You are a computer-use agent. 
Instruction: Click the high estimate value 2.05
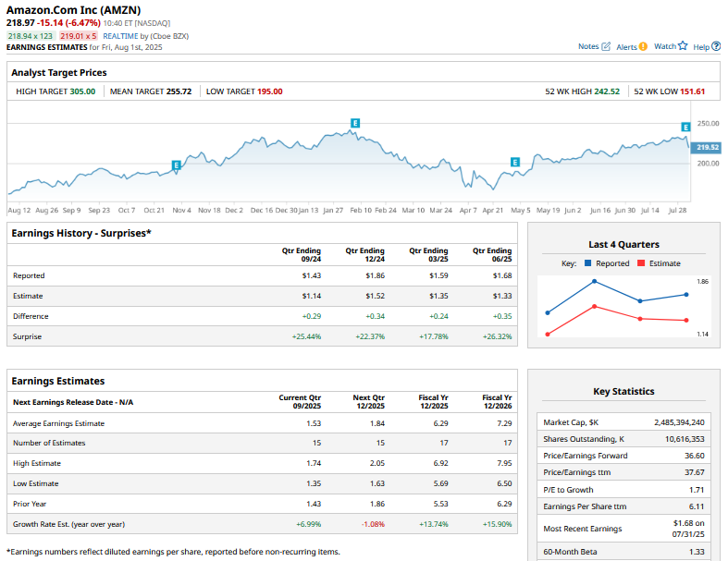click(x=377, y=463)
